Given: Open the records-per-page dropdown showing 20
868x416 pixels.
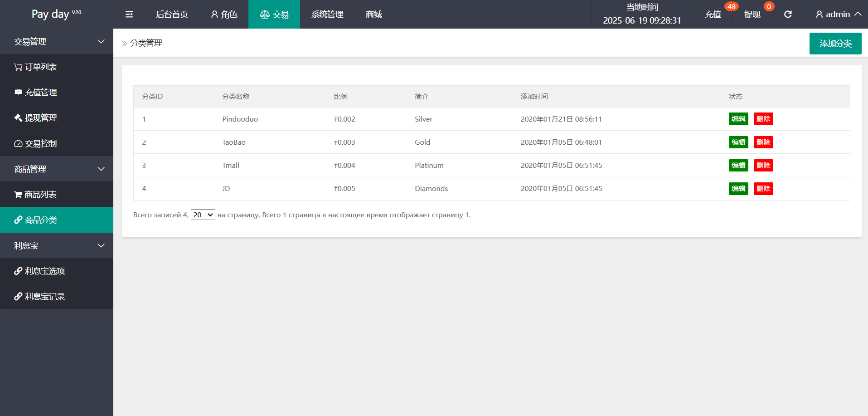Looking at the screenshot, I should 203,215.
